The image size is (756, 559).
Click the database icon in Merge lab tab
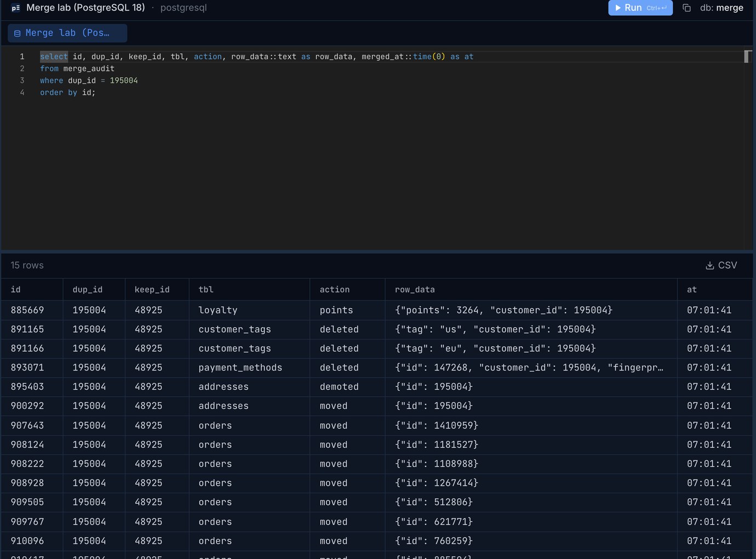point(17,33)
